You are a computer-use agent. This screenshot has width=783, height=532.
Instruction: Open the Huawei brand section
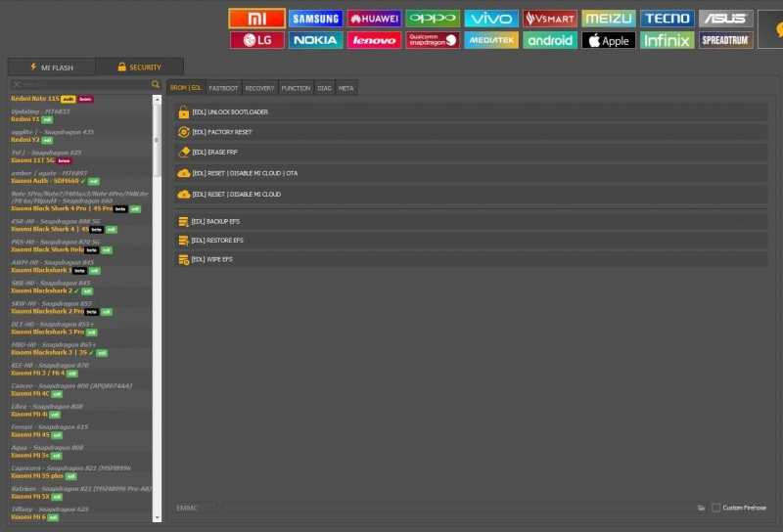click(374, 19)
